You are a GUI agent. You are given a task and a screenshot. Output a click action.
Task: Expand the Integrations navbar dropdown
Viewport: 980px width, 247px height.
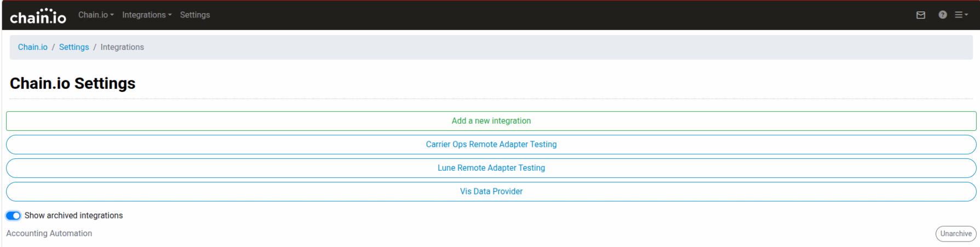(147, 15)
